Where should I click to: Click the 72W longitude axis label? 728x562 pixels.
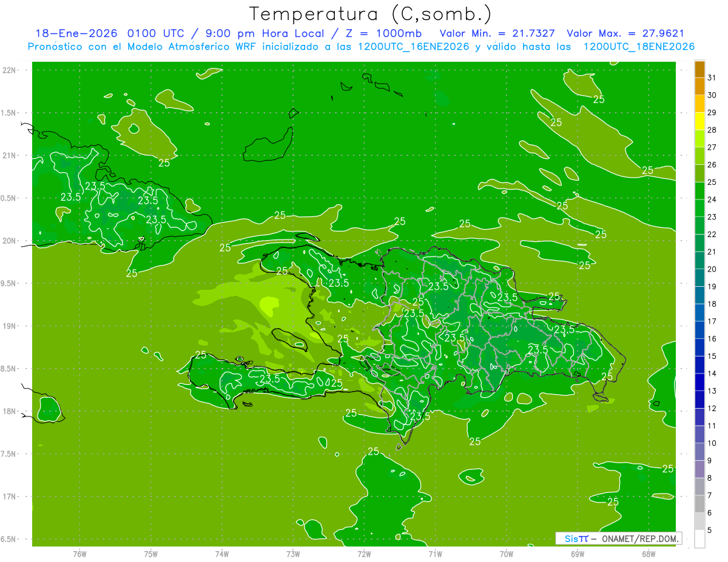[364, 554]
